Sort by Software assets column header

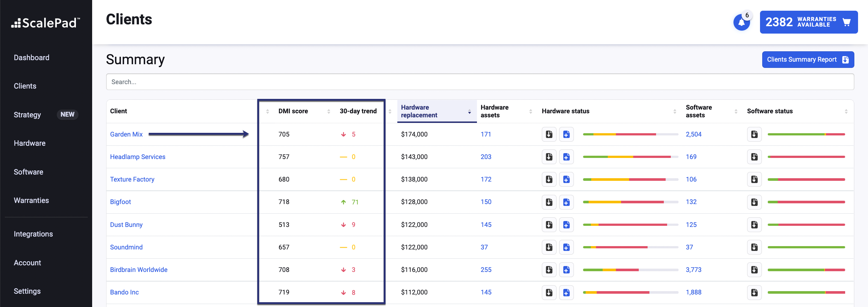[698, 111]
